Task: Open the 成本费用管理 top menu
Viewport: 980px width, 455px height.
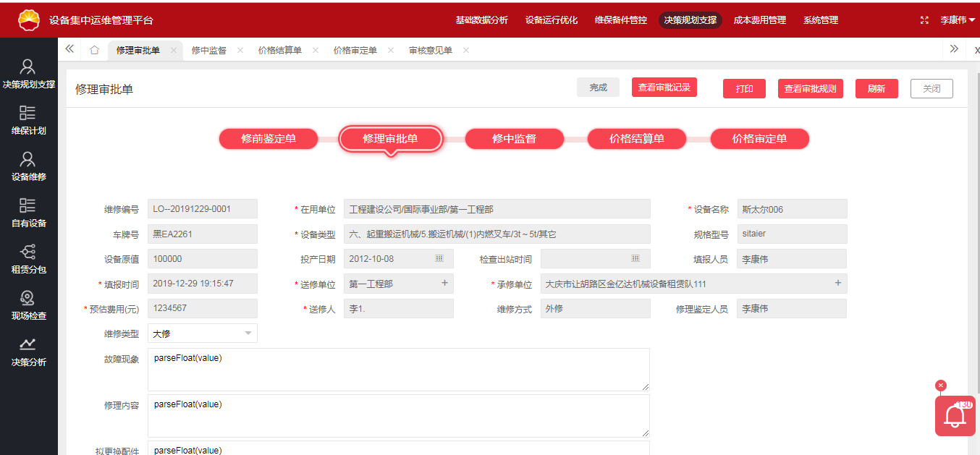Action: tap(759, 20)
